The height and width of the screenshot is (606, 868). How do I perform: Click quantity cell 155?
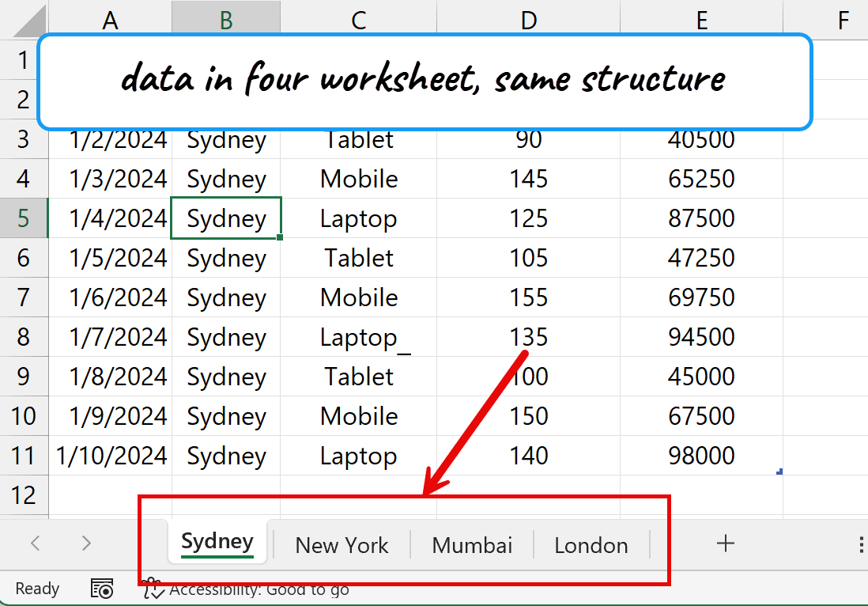tap(529, 297)
